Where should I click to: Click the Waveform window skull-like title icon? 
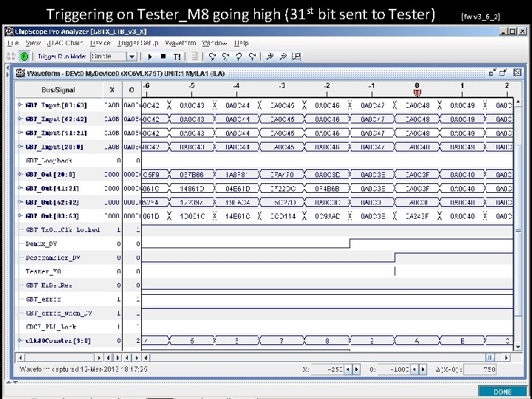coord(21,73)
